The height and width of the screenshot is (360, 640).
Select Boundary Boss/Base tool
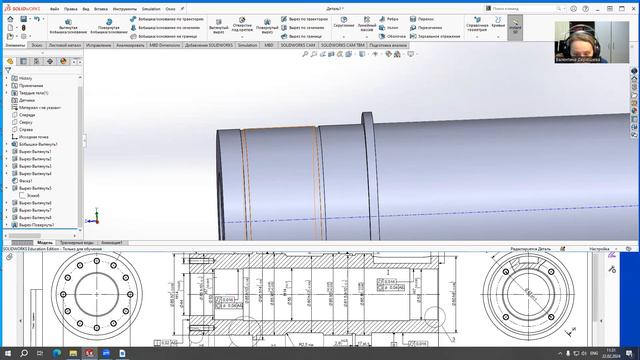(x=164, y=36)
